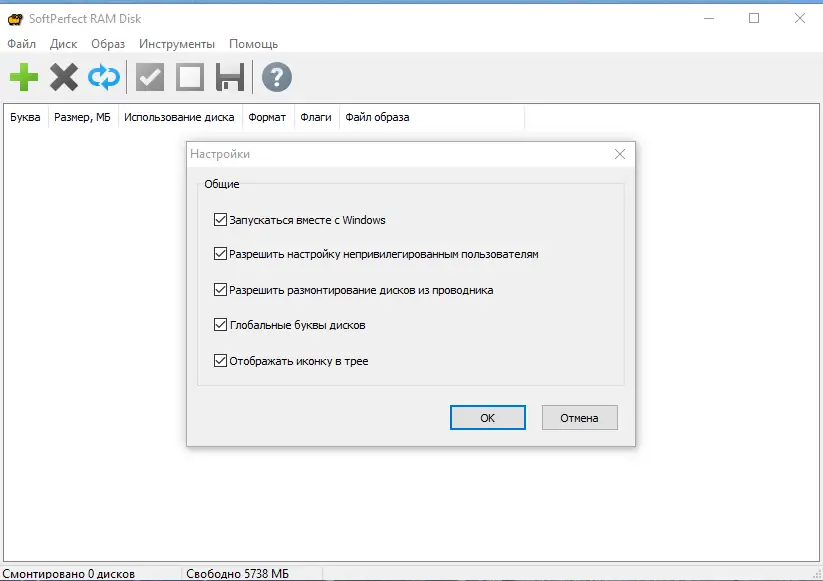Uncheck настройку непривилегированным пользователям option
Image resolution: width=823 pixels, height=581 pixels.
[x=220, y=254]
